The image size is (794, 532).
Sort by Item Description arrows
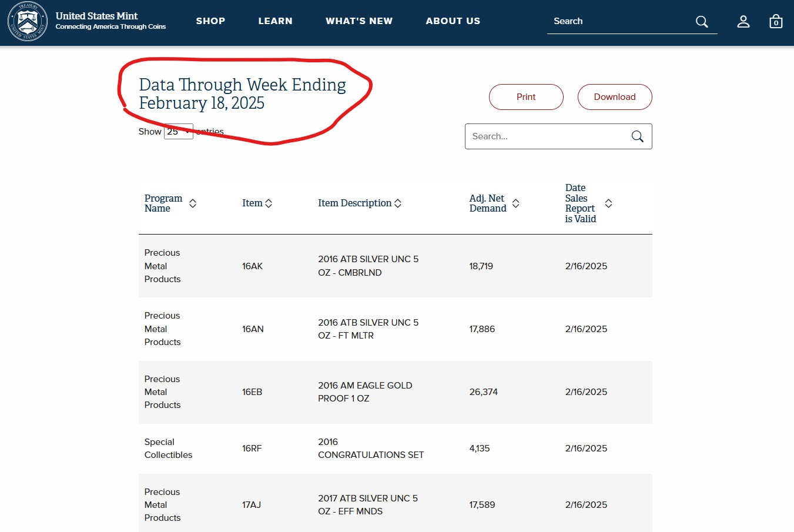click(x=398, y=203)
